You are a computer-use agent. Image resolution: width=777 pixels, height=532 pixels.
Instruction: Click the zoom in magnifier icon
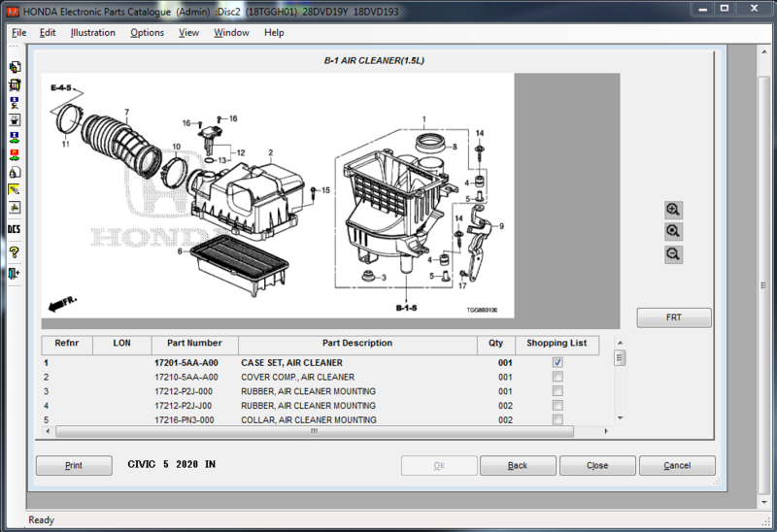pyautogui.click(x=673, y=210)
